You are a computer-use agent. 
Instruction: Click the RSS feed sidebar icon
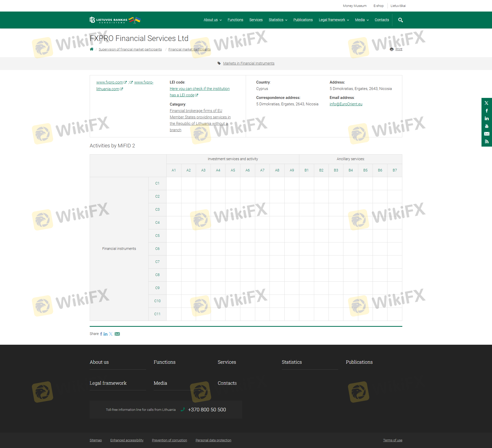point(486,141)
